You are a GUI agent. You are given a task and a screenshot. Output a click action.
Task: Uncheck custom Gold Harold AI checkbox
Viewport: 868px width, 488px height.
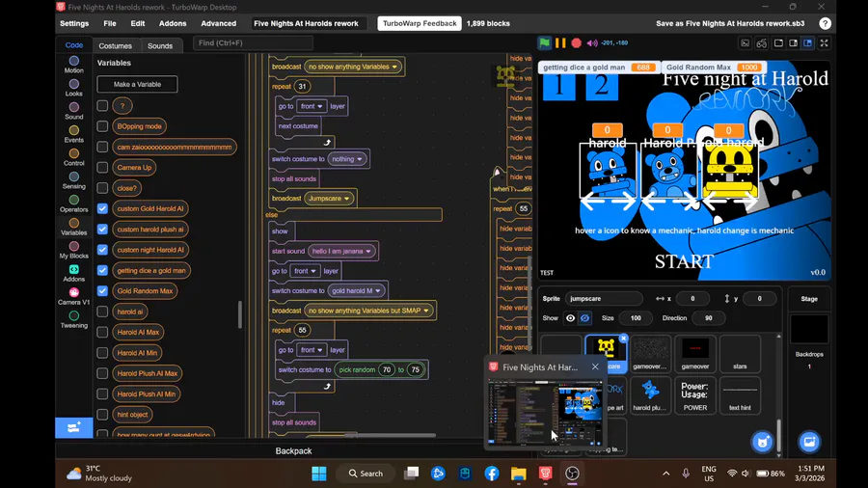(x=102, y=208)
